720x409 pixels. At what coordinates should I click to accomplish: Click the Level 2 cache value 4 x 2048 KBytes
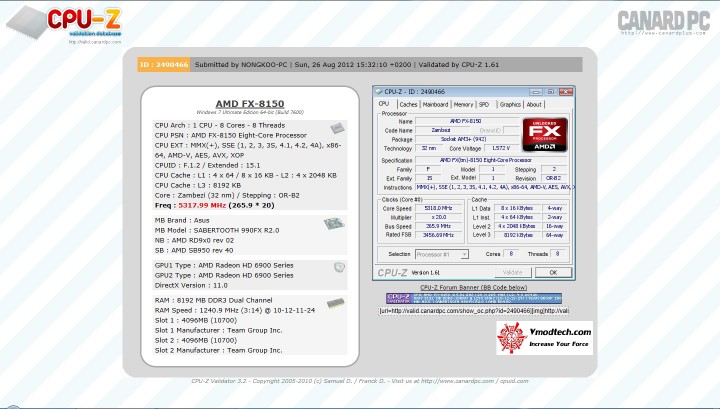pos(517,226)
